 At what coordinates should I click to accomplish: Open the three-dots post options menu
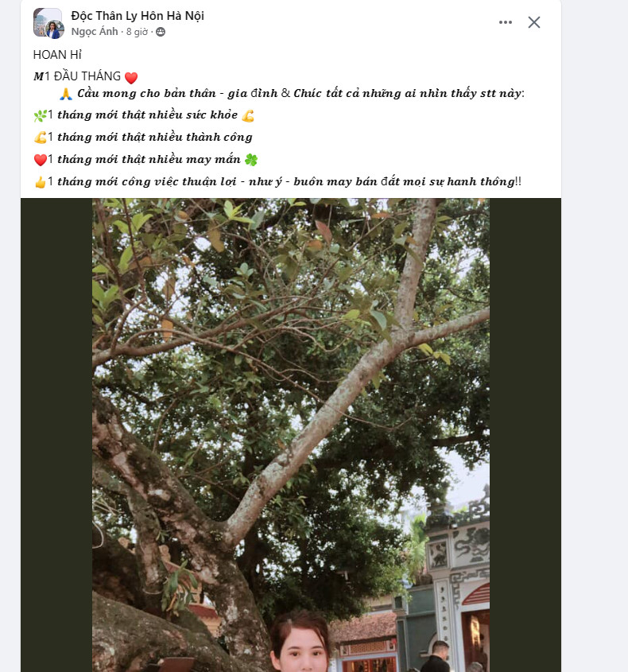pyautogui.click(x=506, y=22)
